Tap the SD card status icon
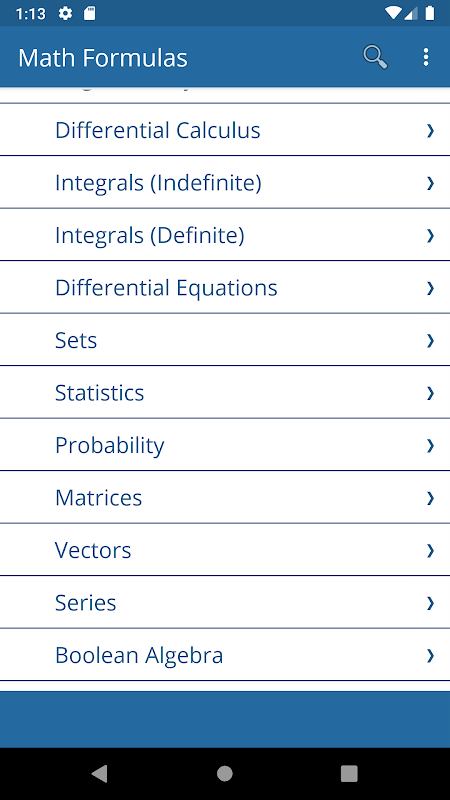 (89, 13)
